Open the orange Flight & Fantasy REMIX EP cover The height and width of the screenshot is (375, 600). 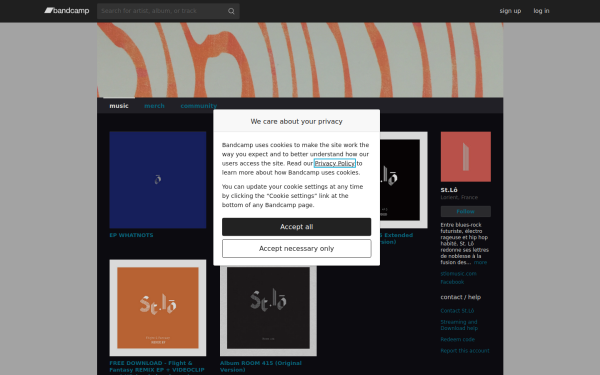[x=158, y=308]
